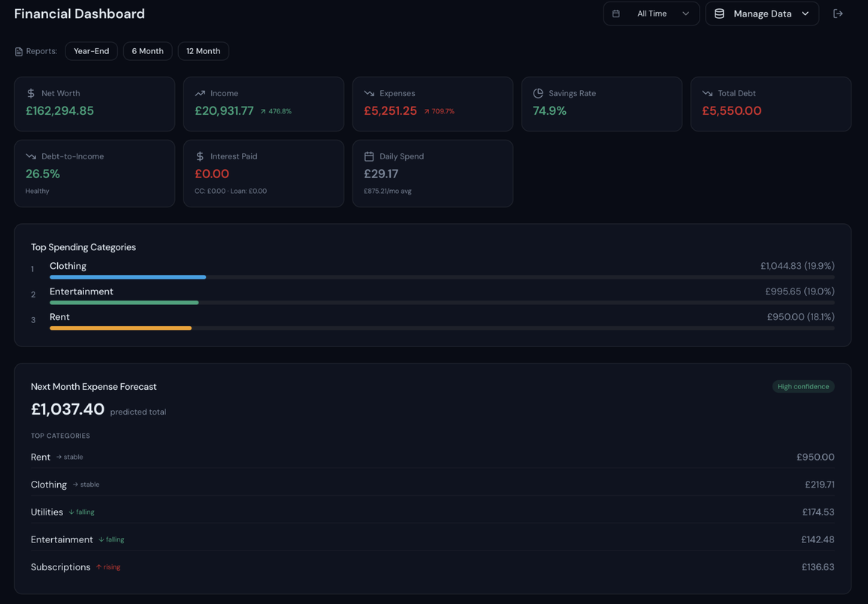This screenshot has width=868, height=604.
Task: Click the arrow beside 709.7% expense change
Action: tap(427, 111)
